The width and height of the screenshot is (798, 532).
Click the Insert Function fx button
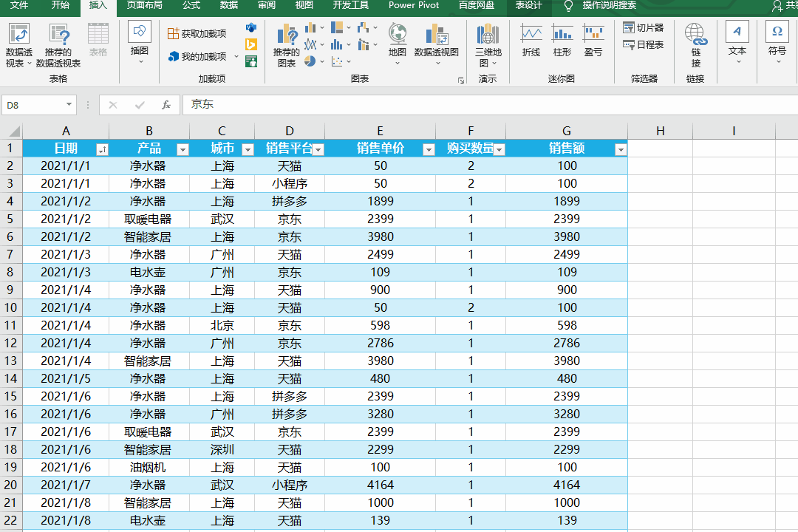pos(166,105)
